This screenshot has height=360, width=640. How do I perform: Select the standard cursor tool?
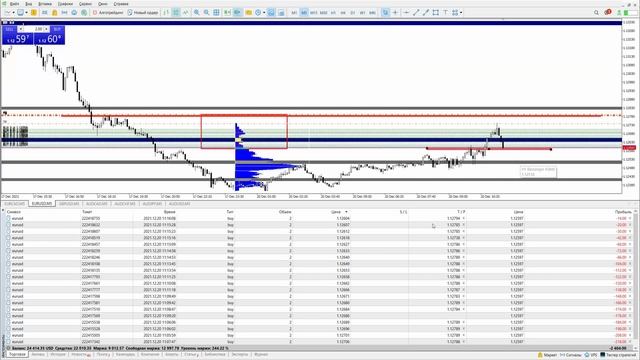point(385,13)
